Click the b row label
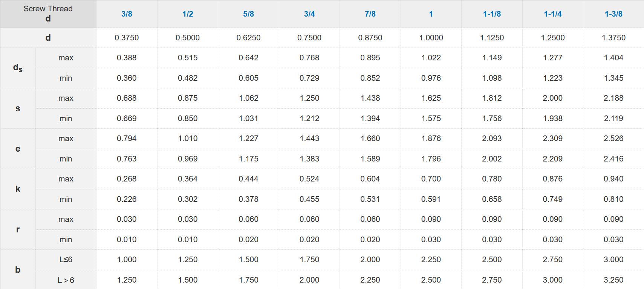644x289 pixels. pyautogui.click(x=18, y=270)
